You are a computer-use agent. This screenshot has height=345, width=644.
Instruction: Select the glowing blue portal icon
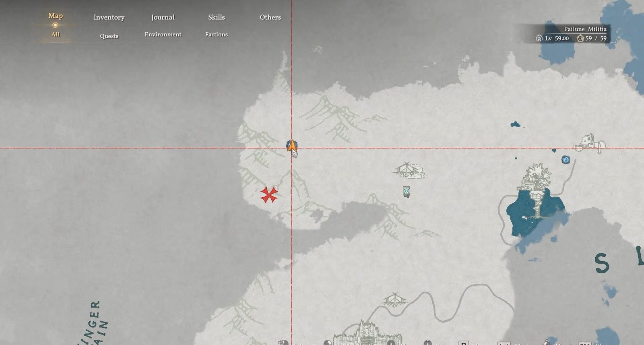click(566, 160)
